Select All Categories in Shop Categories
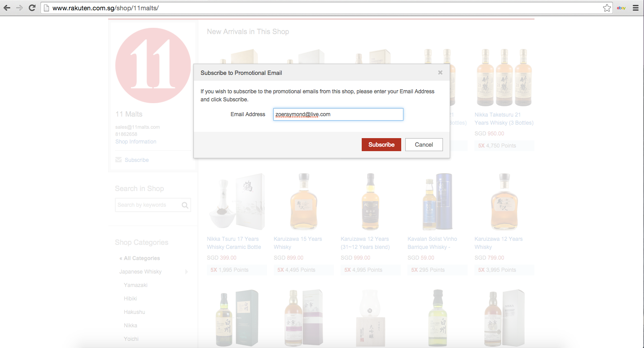Screen dimensions: 644x348 (x=140, y=258)
